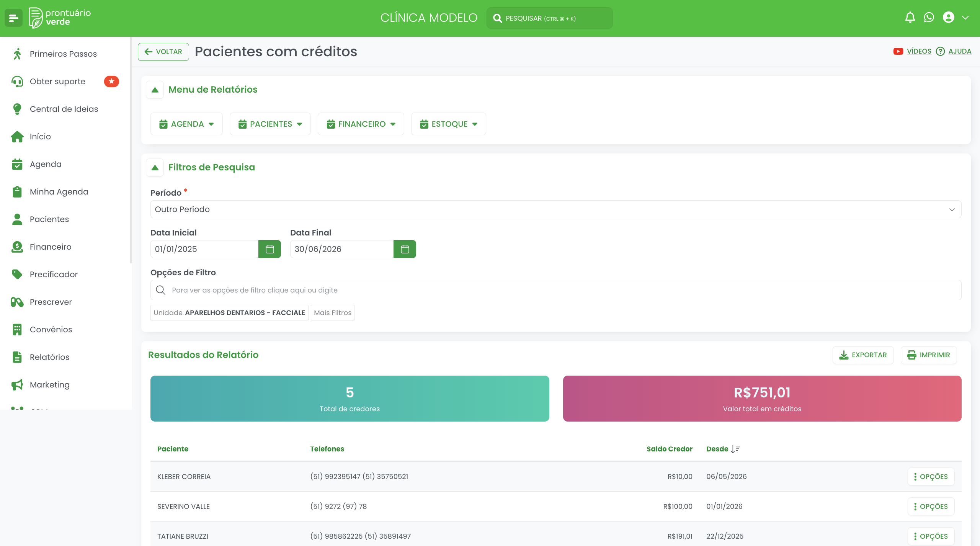Viewport: 980px width, 546px height.
Task: Sort results by the Desde sort icon
Action: (735, 449)
